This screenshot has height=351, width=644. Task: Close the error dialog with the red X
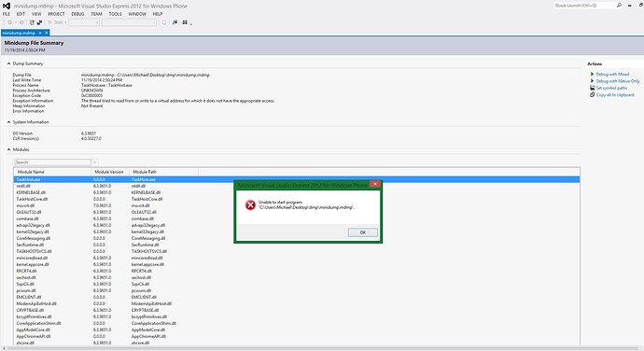tap(375, 184)
